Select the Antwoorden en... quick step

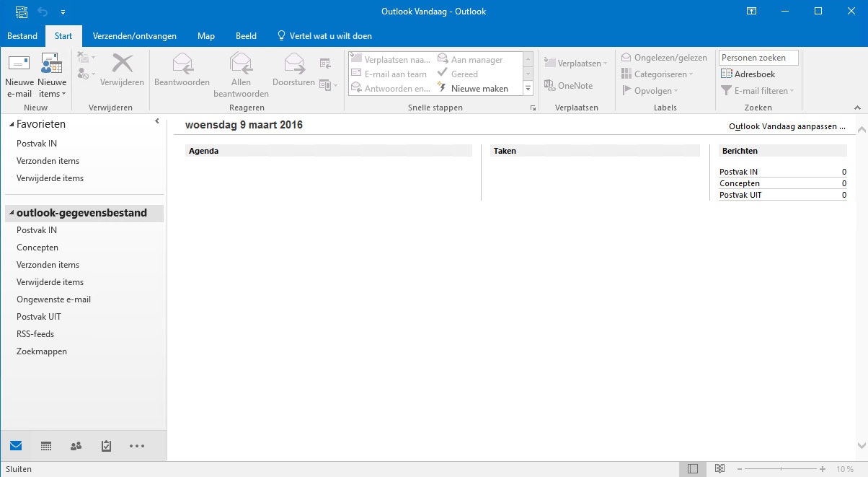click(x=391, y=89)
